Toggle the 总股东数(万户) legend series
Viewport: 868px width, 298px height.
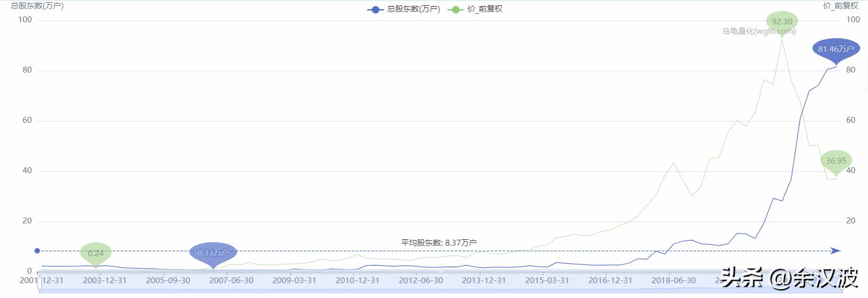(x=404, y=9)
